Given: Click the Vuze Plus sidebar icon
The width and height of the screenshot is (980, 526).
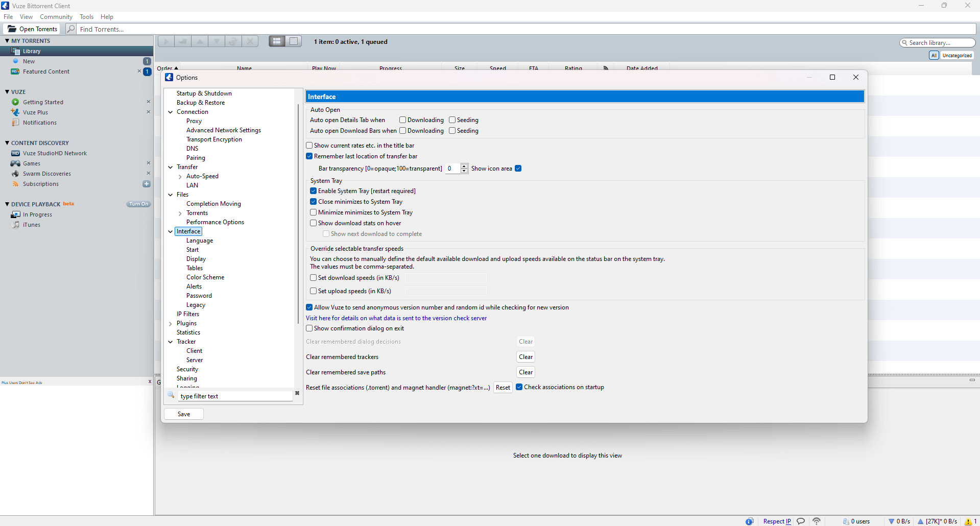Looking at the screenshot, I should click(15, 112).
